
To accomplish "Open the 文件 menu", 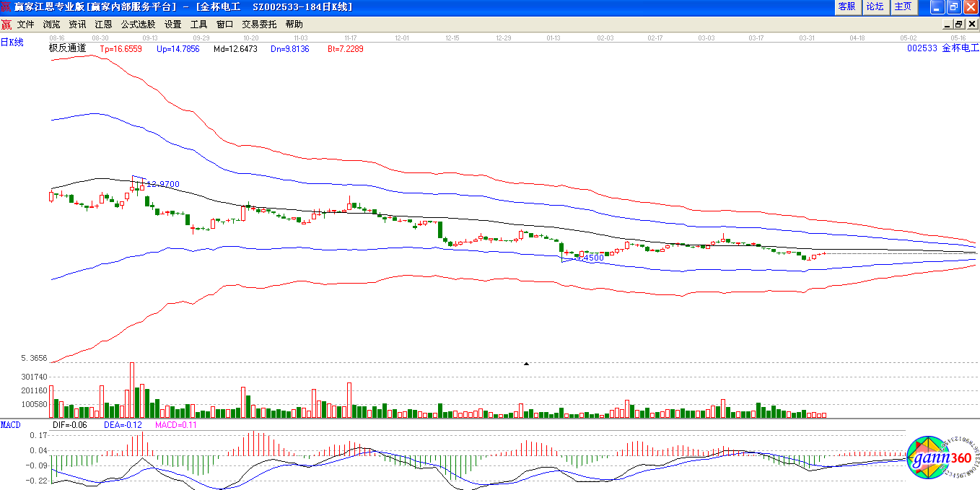I will click(x=26, y=24).
